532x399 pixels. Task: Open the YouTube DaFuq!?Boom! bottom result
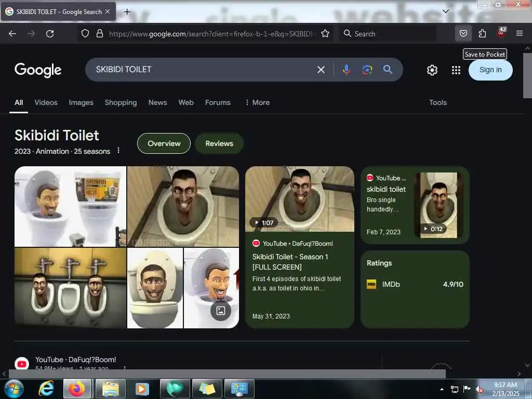pyautogui.click(x=75, y=360)
